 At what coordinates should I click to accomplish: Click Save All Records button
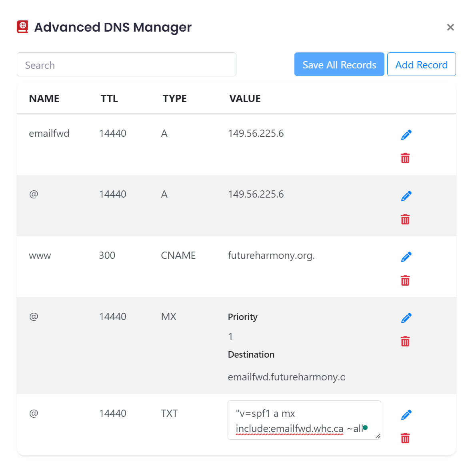coord(339,64)
